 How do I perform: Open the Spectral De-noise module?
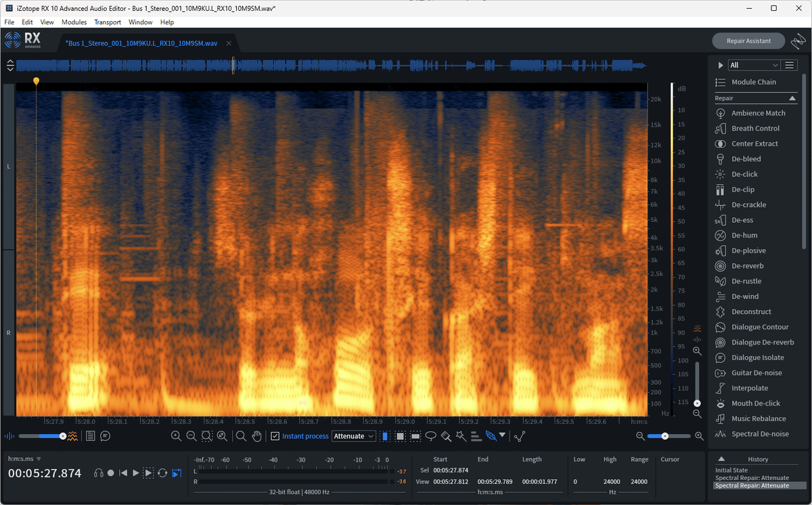[759, 434]
